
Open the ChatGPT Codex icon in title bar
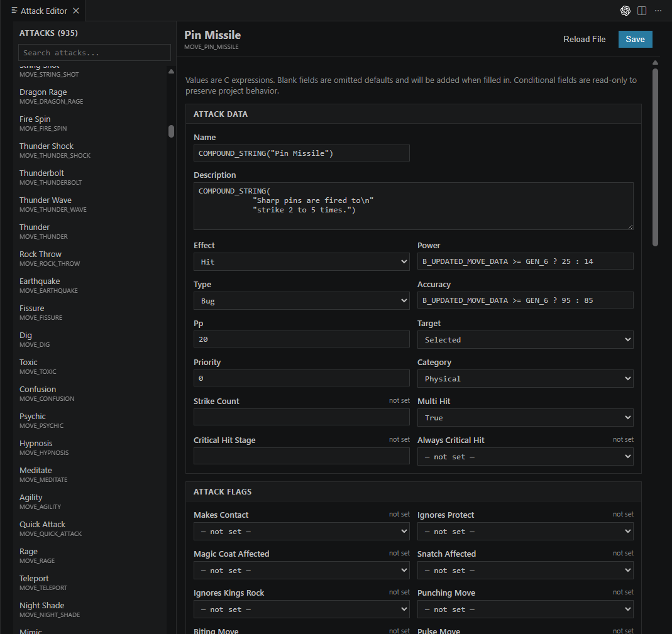click(625, 11)
